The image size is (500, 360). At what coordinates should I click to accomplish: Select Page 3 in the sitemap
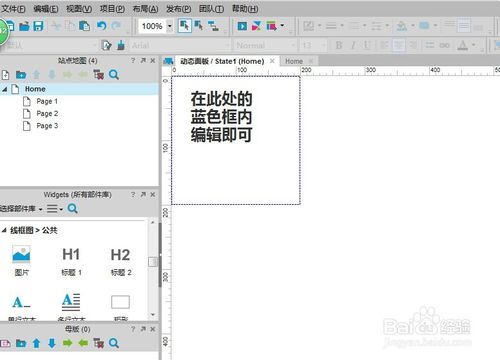click(47, 126)
